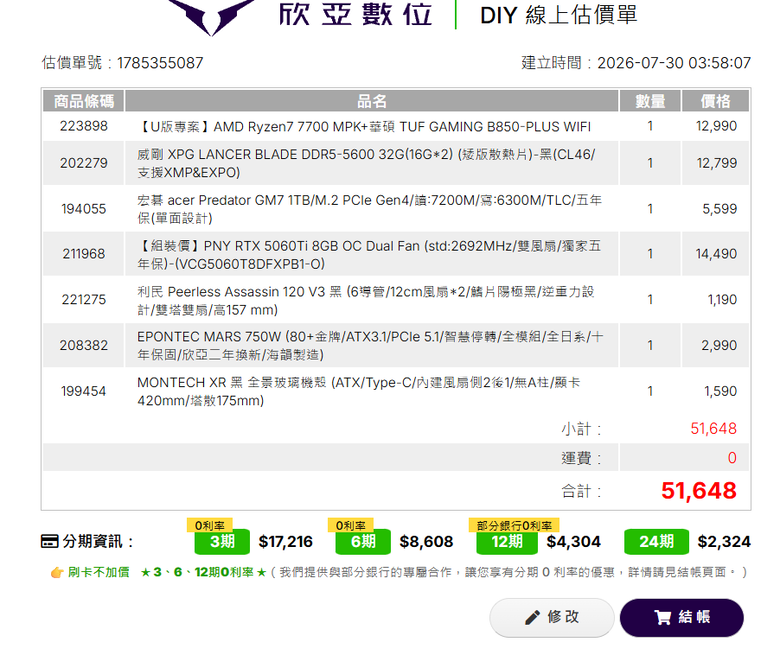
Task: Click the price 1,190
Action: (722, 300)
